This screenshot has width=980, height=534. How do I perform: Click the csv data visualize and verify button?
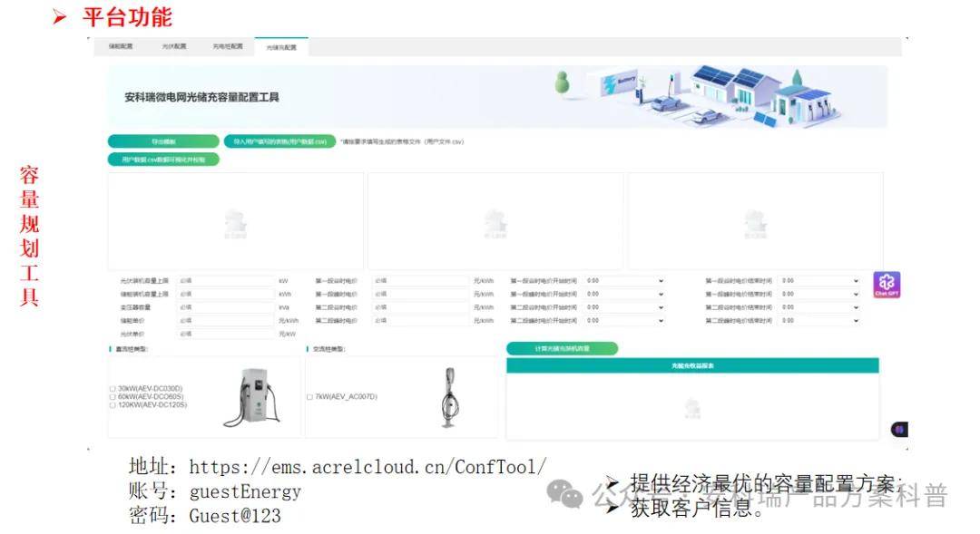163,160
